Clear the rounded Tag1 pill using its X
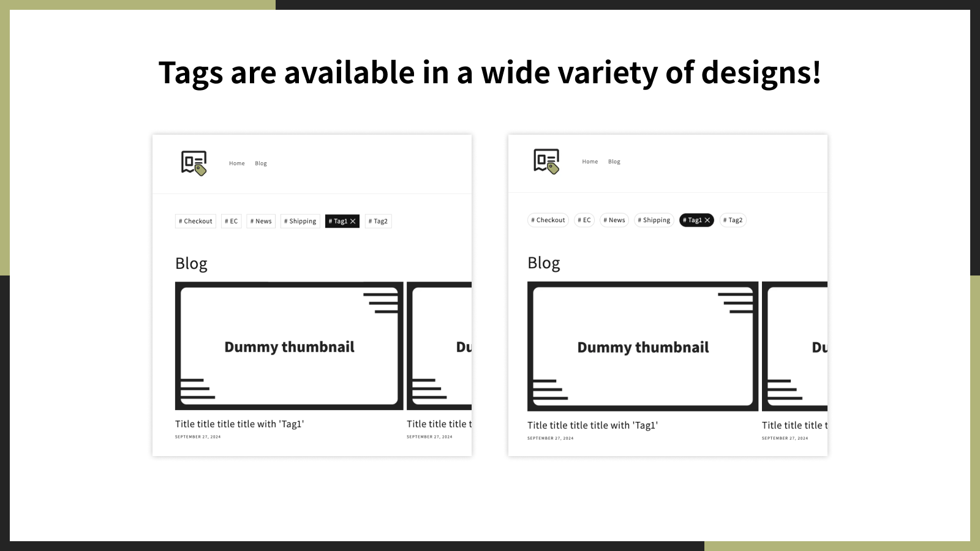This screenshot has height=551, width=980. click(x=707, y=220)
